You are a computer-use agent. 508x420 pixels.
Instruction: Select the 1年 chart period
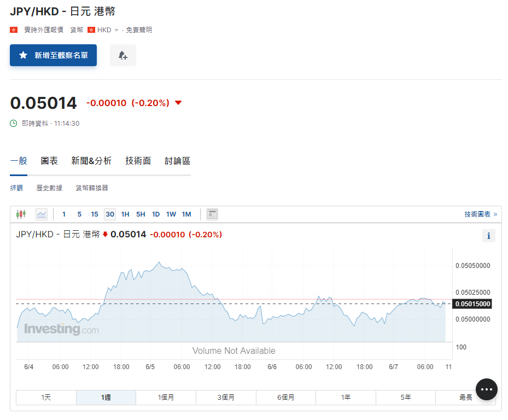click(346, 397)
